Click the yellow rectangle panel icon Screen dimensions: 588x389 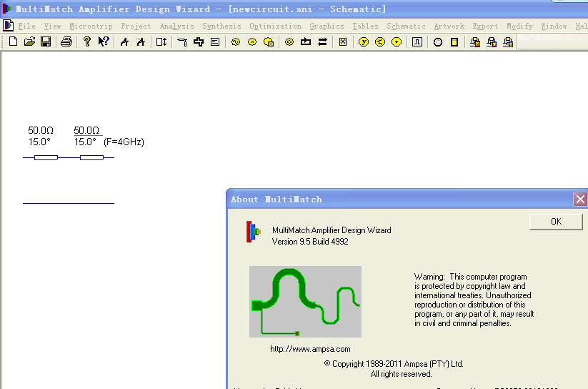[454, 41]
